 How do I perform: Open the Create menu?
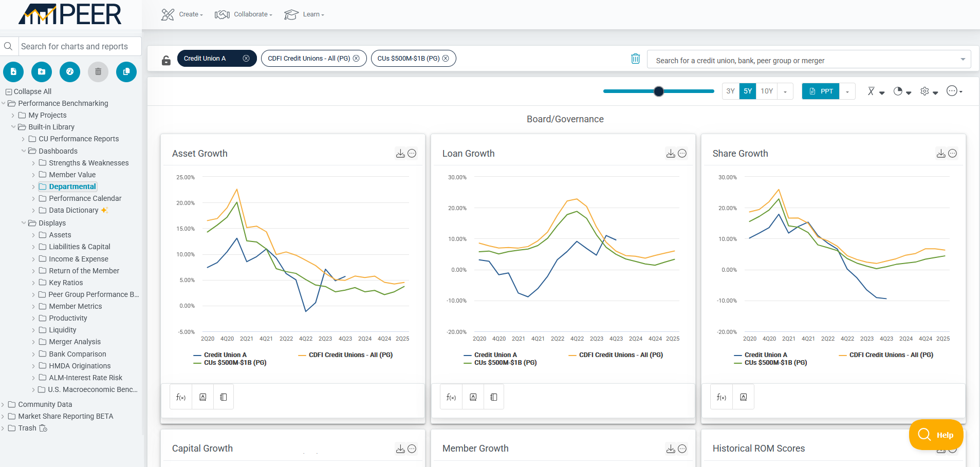(x=182, y=14)
